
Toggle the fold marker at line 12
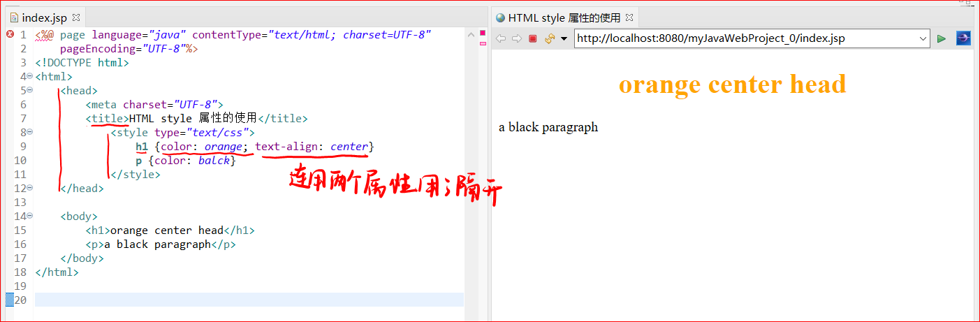(30, 188)
